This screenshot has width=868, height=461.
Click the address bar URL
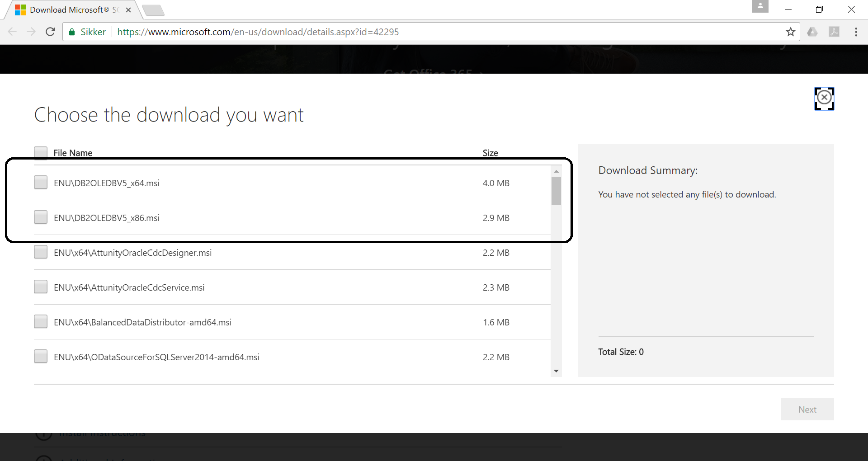point(258,32)
